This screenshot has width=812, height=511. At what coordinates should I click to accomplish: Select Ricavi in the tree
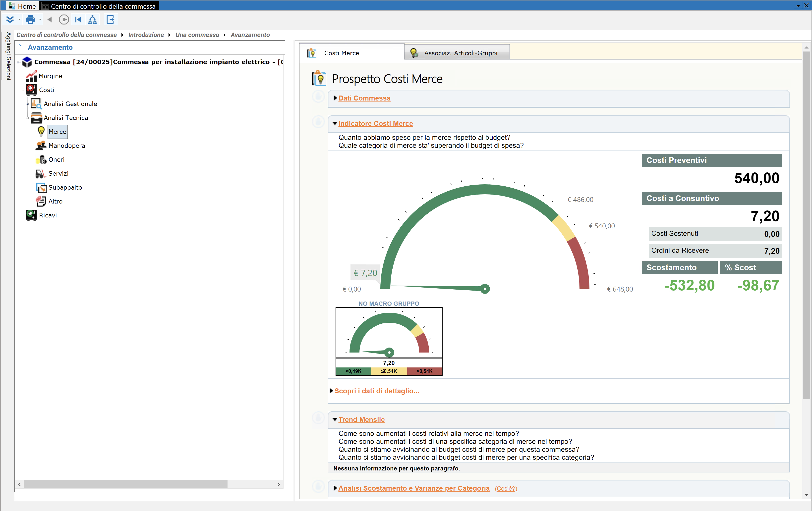point(48,215)
